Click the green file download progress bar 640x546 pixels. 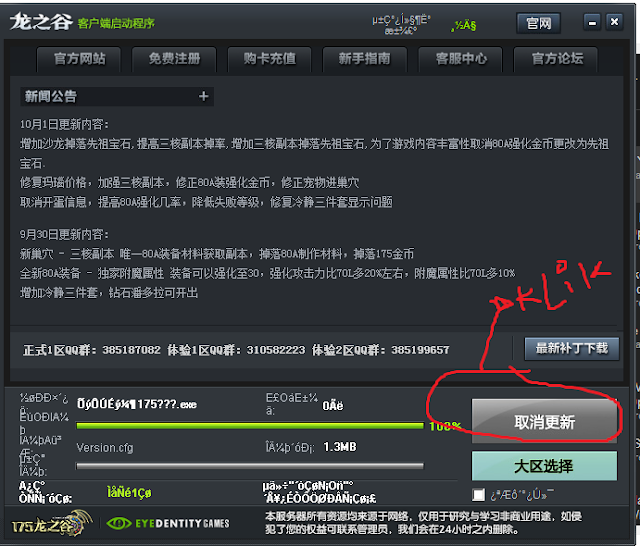click(250, 426)
